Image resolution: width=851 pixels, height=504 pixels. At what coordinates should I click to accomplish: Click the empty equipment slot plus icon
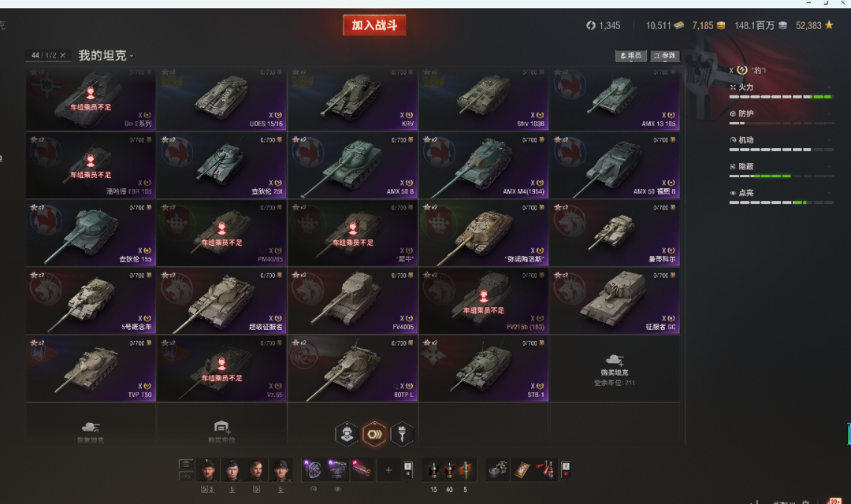(388, 470)
